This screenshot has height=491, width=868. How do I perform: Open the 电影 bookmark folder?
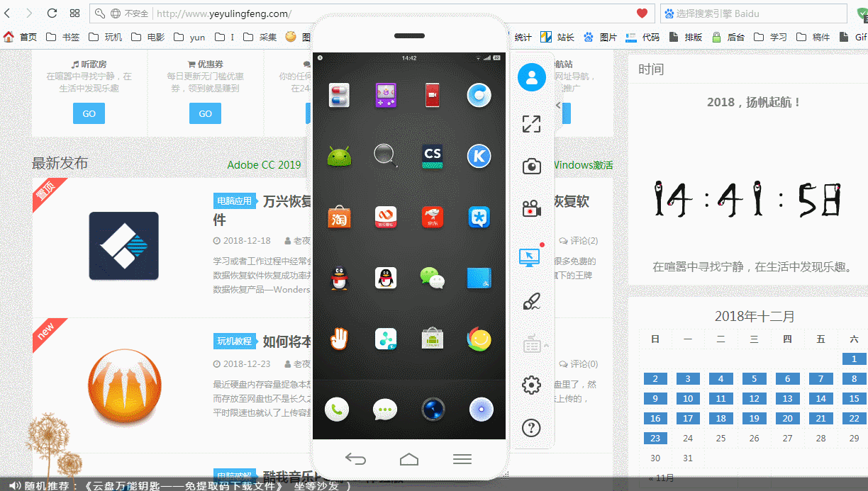click(148, 38)
